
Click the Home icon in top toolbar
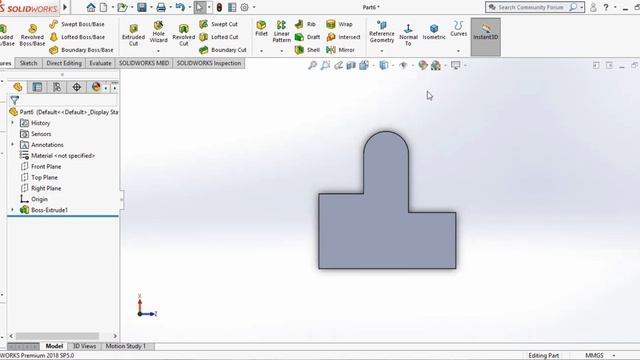click(x=91, y=7)
